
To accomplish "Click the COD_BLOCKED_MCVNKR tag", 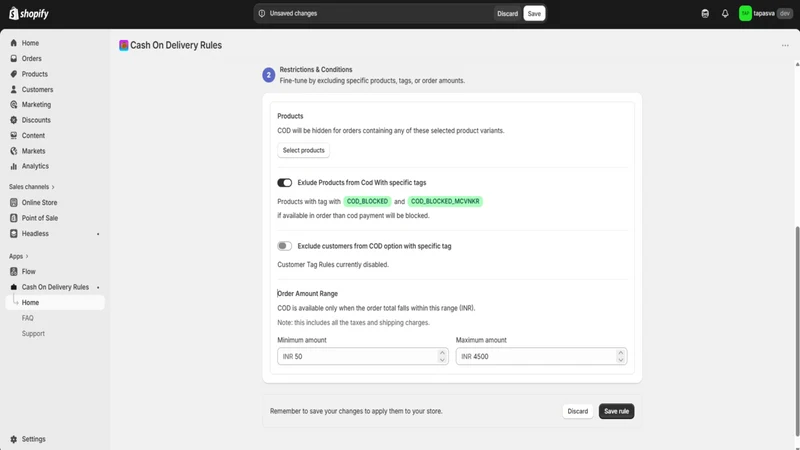I will pos(445,202).
